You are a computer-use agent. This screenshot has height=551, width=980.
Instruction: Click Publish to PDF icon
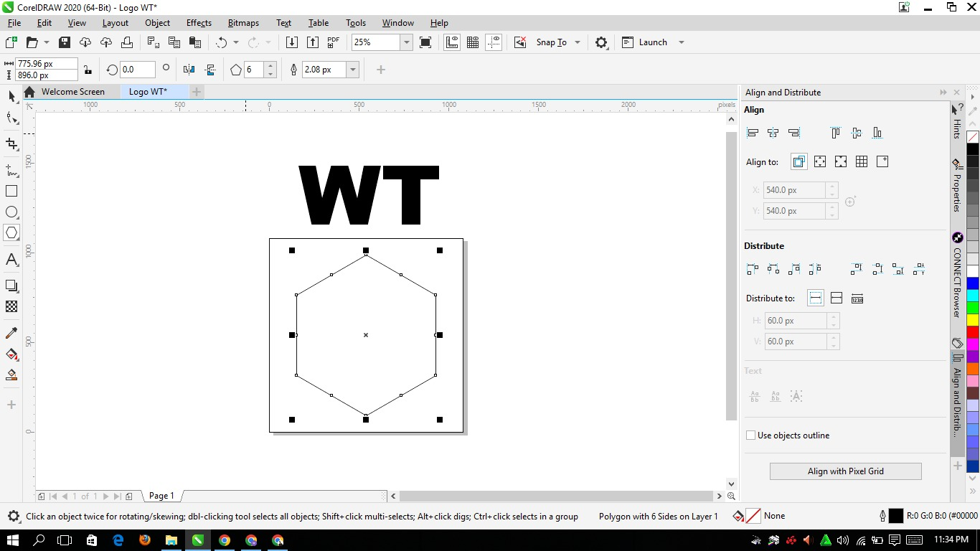tap(334, 42)
